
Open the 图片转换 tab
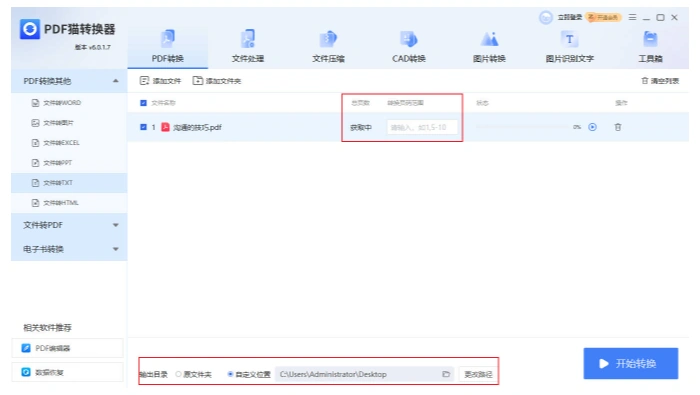(489, 46)
